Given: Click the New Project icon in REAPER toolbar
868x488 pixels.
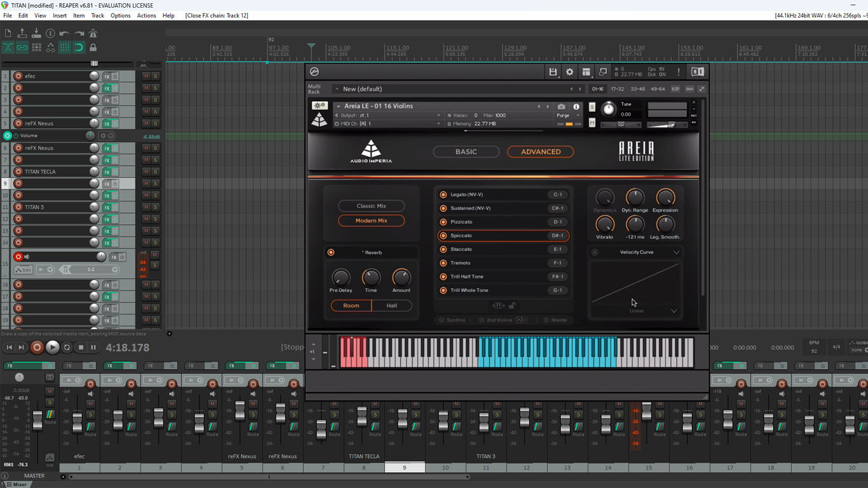Looking at the screenshot, I should [x=8, y=33].
